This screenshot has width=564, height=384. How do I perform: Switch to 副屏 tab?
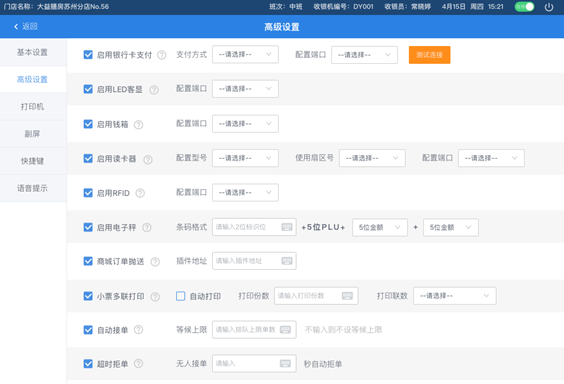click(33, 134)
